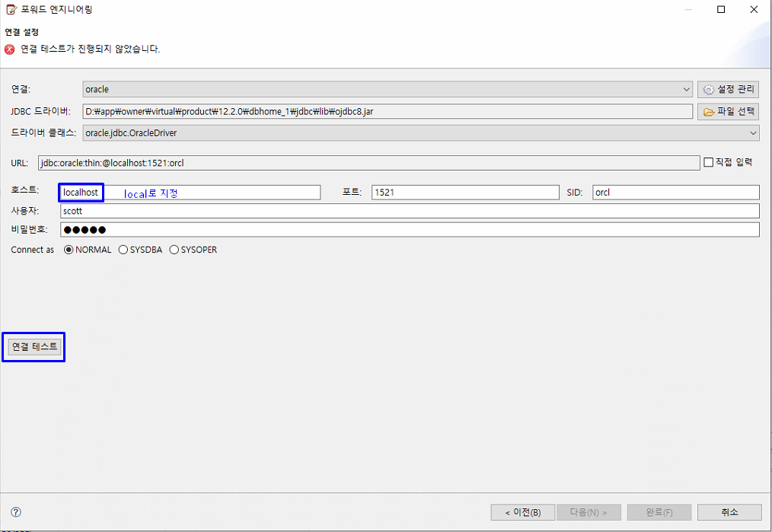Open 설정 관리 settings management
This screenshot has width=772, height=532.
(728, 90)
